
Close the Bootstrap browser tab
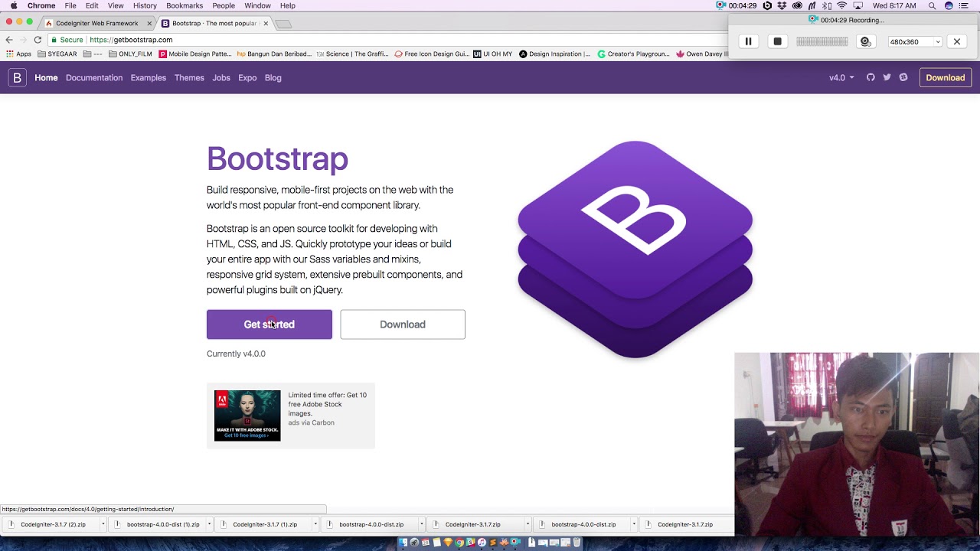266,24
